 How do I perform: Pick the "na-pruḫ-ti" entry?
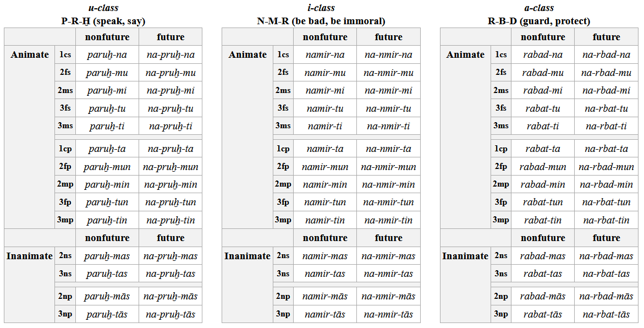click(170, 126)
